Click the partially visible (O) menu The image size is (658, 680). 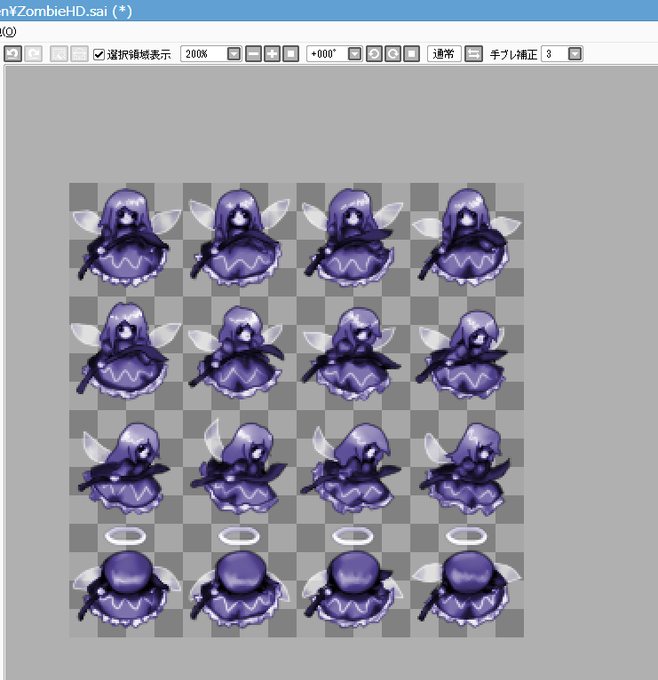pos(8,32)
